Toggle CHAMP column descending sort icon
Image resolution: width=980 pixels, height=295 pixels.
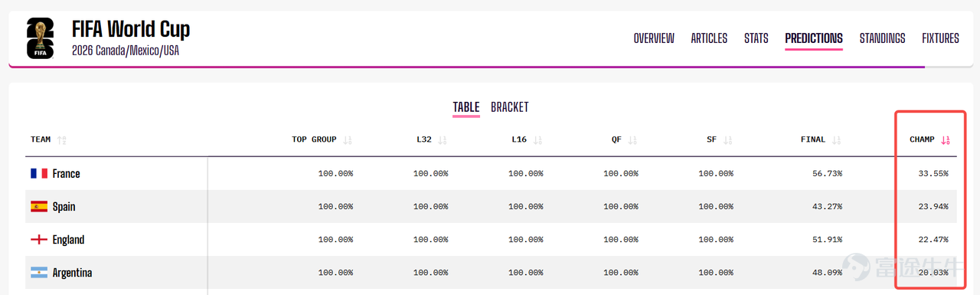click(x=945, y=140)
